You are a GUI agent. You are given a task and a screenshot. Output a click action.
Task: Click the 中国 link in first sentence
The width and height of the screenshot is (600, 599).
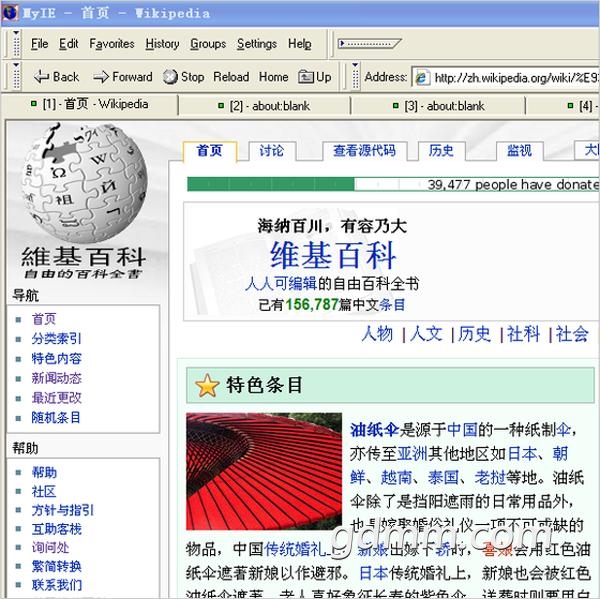click(x=462, y=430)
